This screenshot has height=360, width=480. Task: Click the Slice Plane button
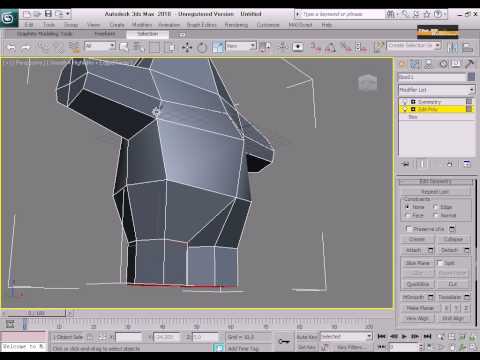coord(418,263)
